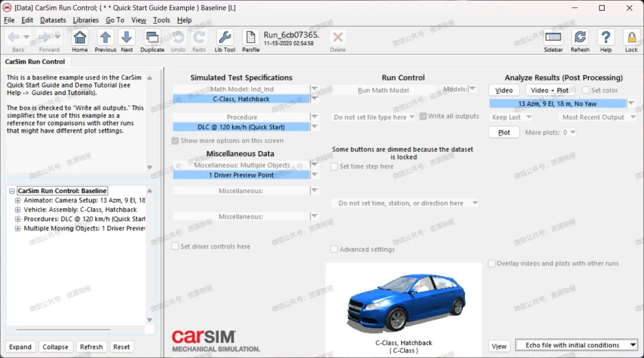This screenshot has width=644, height=358.
Task: Open camera setup 13 Azm dropdown arrow
Action: [631, 103]
